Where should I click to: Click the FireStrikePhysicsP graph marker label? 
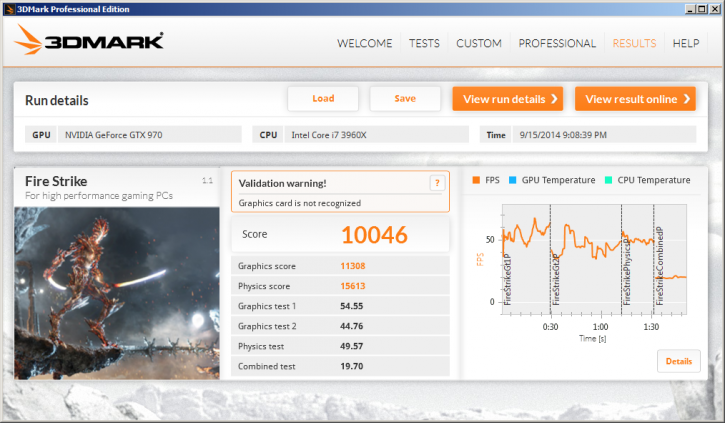click(x=627, y=271)
